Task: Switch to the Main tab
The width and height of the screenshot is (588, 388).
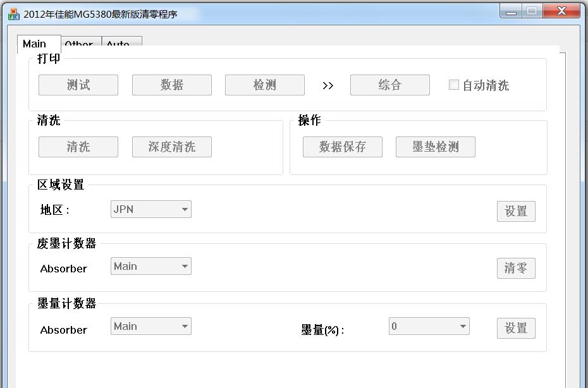Action: (39, 44)
